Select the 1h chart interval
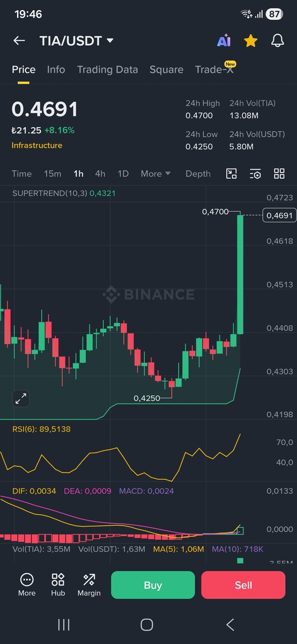The height and width of the screenshot is (644, 297). [79, 174]
